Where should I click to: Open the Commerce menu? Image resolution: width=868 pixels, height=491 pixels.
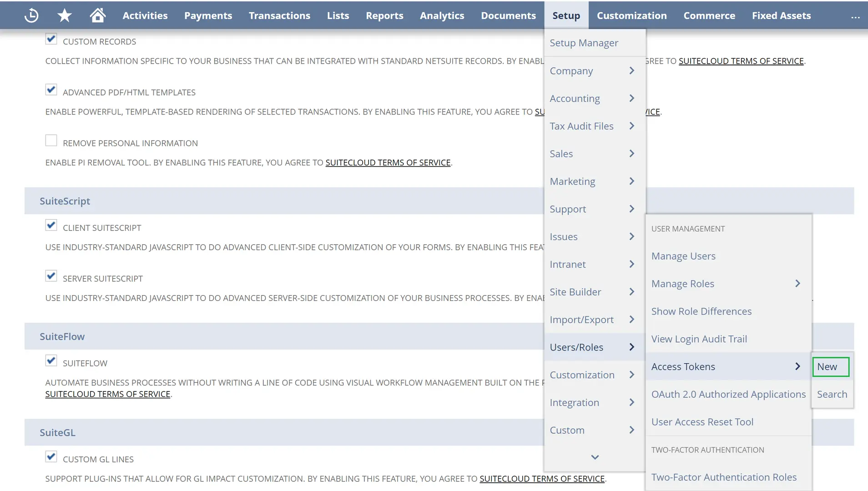pos(709,15)
